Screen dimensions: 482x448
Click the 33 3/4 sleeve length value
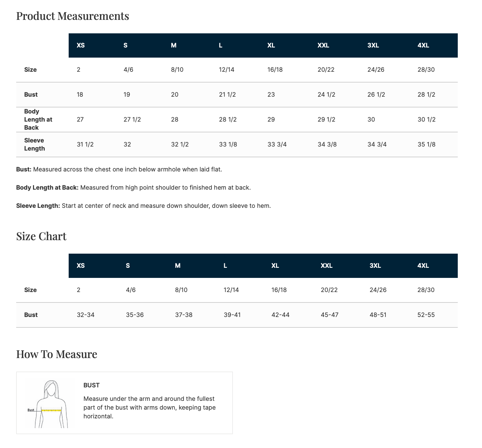coord(277,145)
